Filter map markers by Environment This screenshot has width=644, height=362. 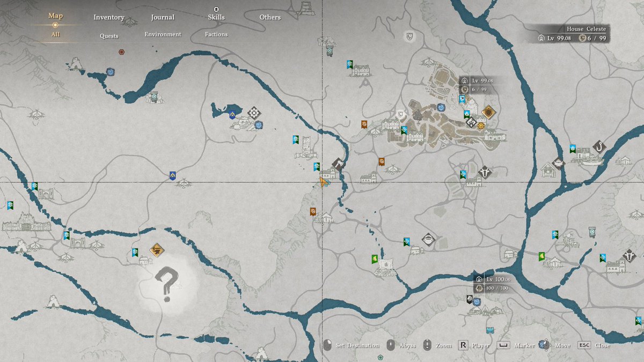click(163, 34)
